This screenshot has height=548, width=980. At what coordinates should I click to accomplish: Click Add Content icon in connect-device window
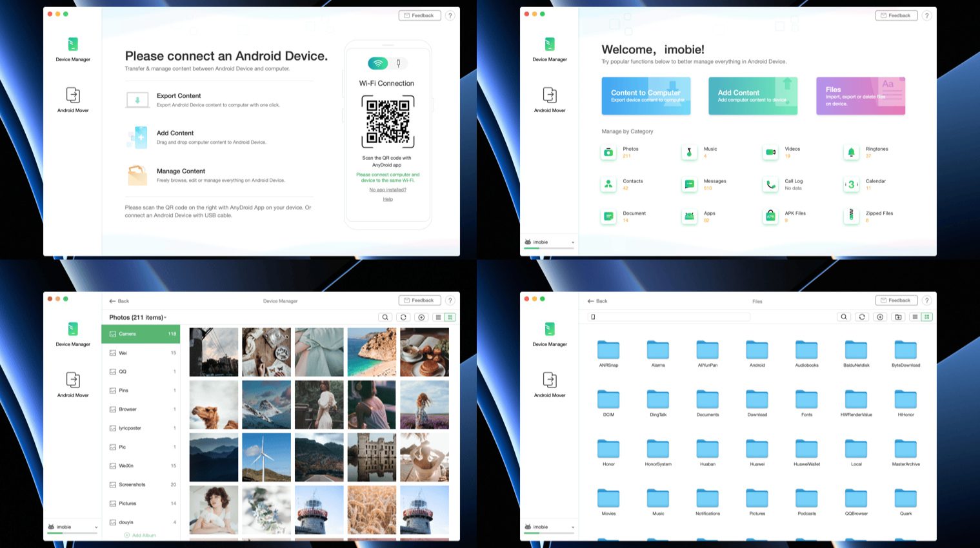[x=137, y=137]
